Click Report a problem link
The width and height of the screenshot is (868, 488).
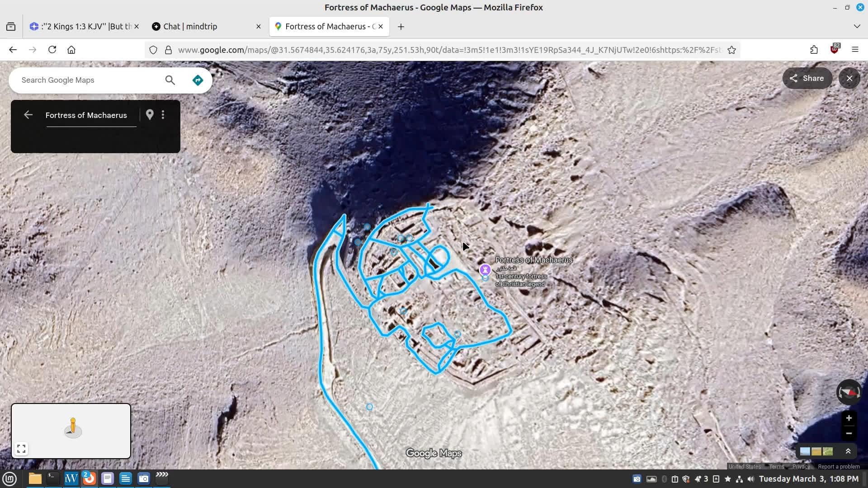coord(839,467)
